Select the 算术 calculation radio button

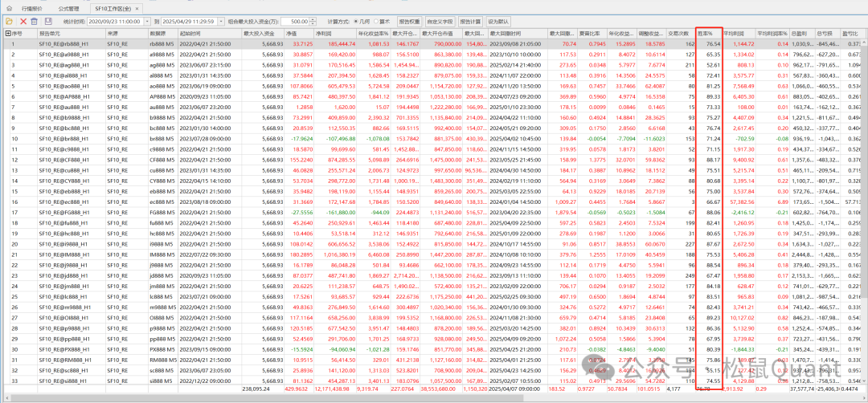(376, 20)
